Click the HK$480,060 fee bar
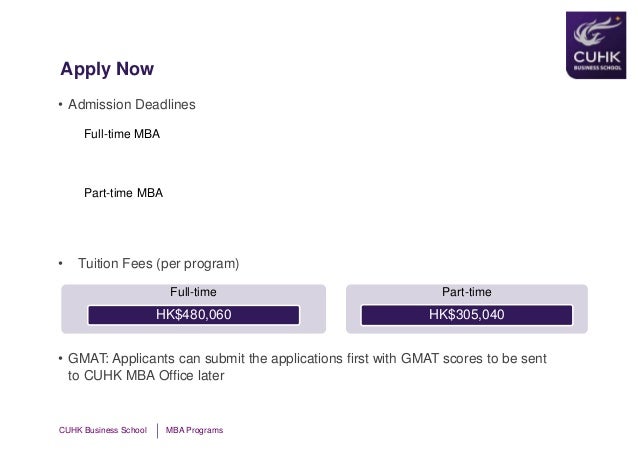 click(x=194, y=314)
